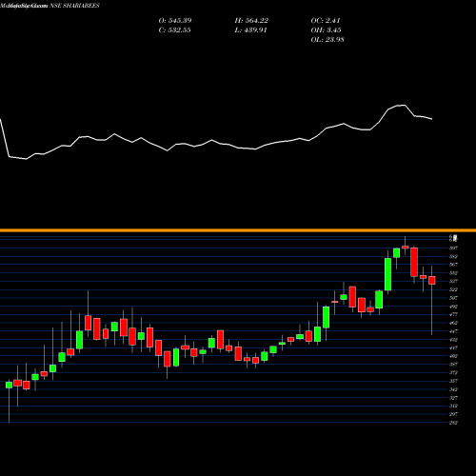Screen dimensions: 476x476
Task: Click the 462 price axis label
Action: click(x=453, y=323)
